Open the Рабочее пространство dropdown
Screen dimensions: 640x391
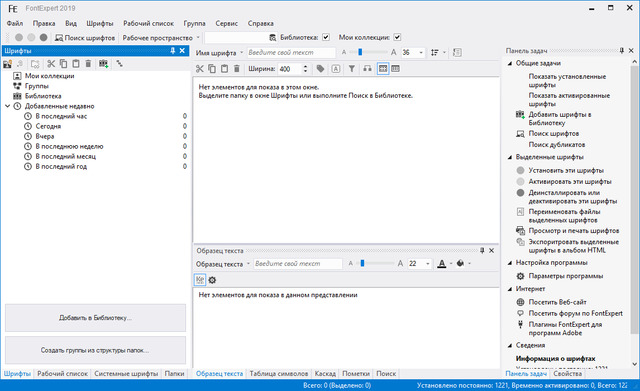click(198, 38)
